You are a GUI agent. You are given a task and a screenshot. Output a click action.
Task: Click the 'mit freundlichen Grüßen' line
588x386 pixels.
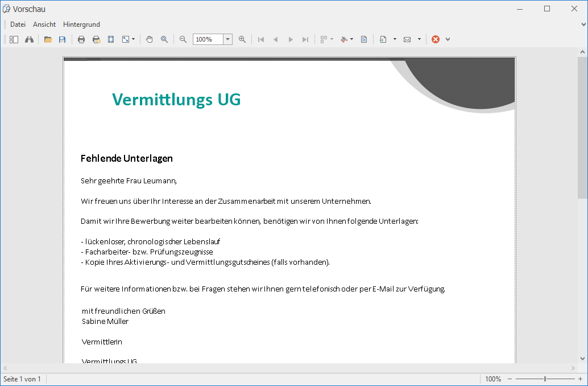point(123,311)
